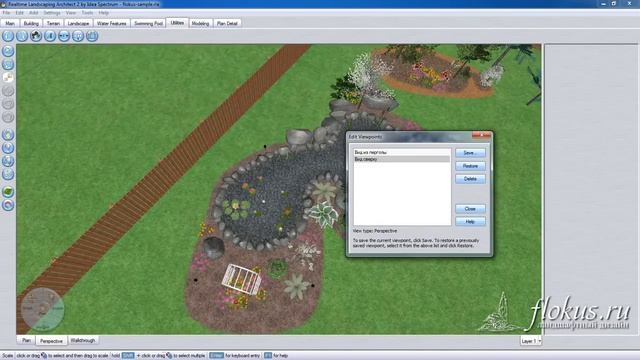Click the topmost blue icon in left sidebar
640x360 pixels.
pos(8,51)
